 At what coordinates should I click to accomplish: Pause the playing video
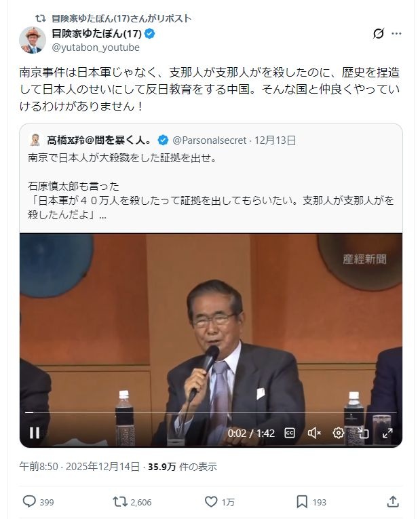point(35,433)
